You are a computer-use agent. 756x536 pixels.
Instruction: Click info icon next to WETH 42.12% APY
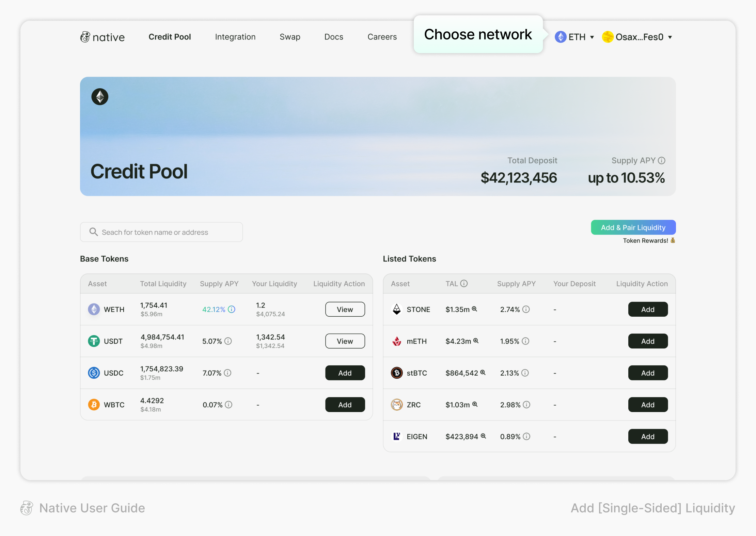click(232, 309)
